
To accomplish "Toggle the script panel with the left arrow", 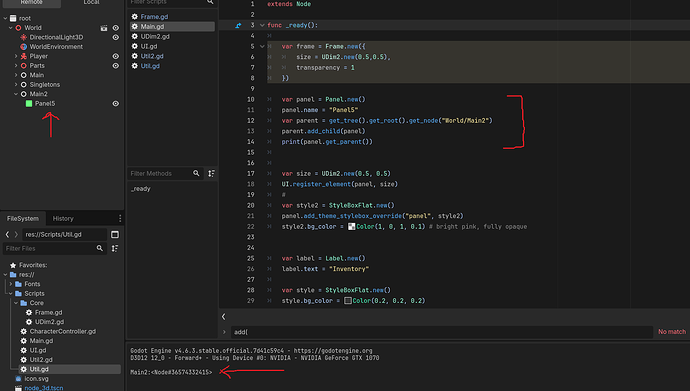I will [x=224, y=317].
